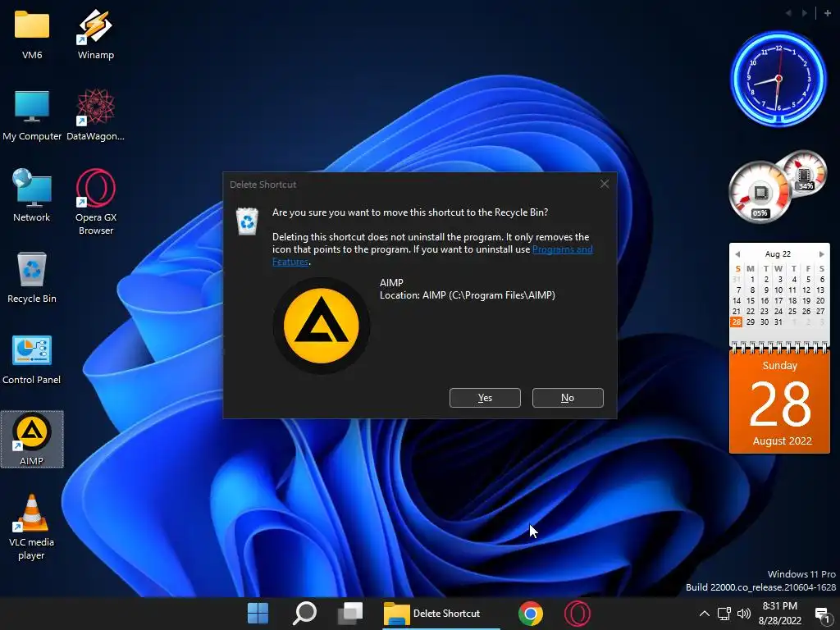Viewport: 840px width, 630px height.
Task: Select the My Computer desktop icon
Action: [x=32, y=115]
